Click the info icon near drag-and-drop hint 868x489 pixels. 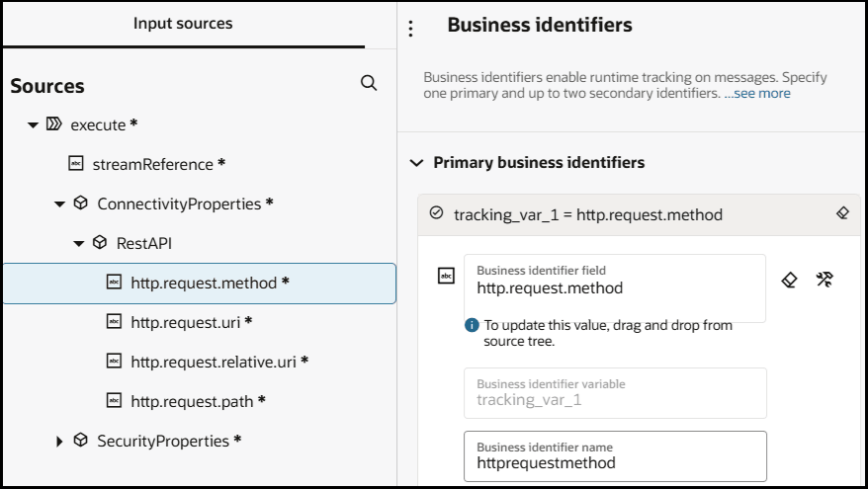473,325
